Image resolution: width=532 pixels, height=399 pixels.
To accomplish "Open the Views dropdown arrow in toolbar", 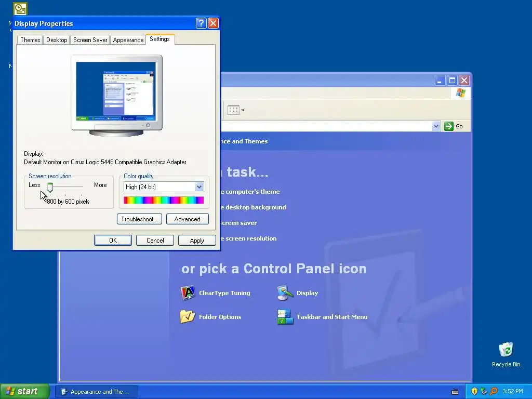I will tap(243, 110).
